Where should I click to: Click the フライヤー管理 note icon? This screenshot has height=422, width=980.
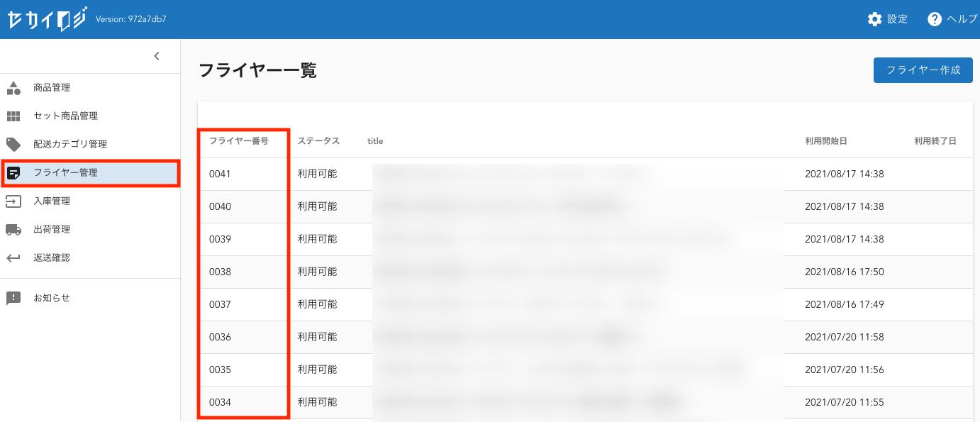pyautogui.click(x=13, y=173)
